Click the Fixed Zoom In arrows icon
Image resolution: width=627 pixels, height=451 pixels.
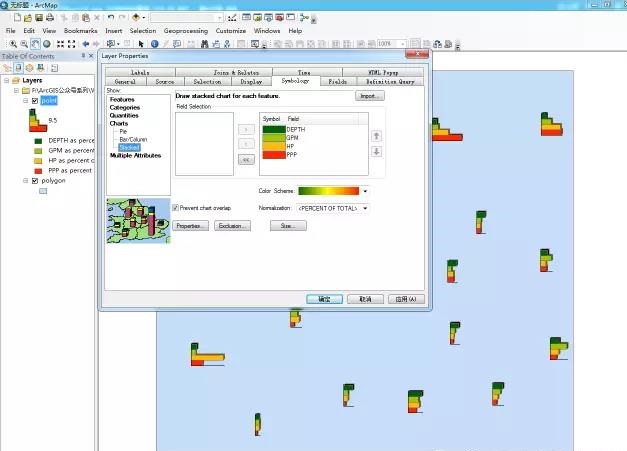click(60, 44)
